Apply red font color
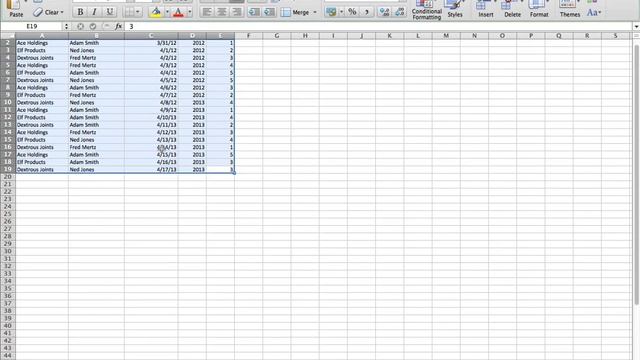Screen dimensions: 640x360 coord(178,12)
